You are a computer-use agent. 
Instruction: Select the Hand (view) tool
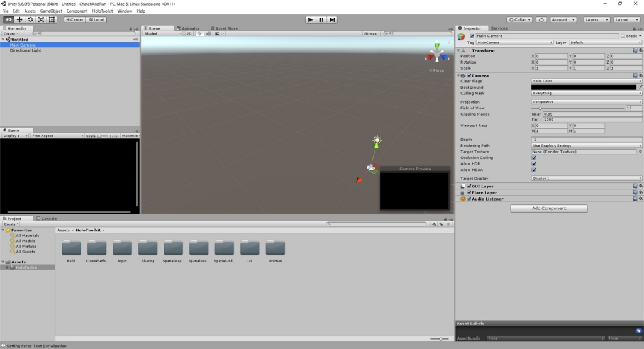9,19
